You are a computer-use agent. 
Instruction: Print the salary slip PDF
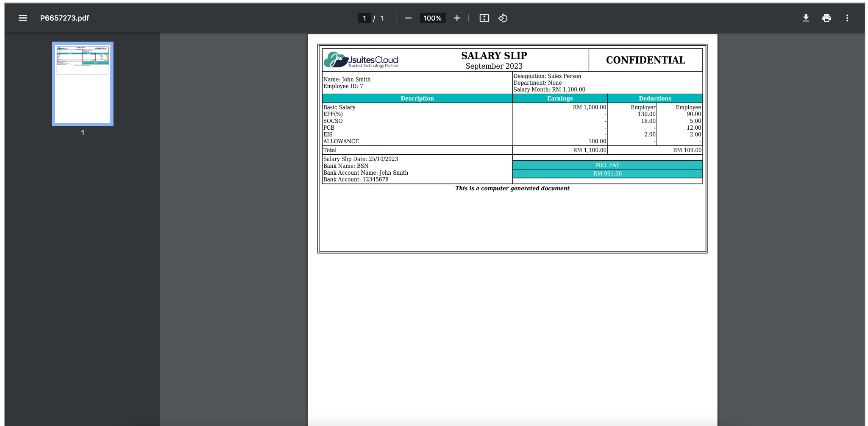pyautogui.click(x=826, y=18)
